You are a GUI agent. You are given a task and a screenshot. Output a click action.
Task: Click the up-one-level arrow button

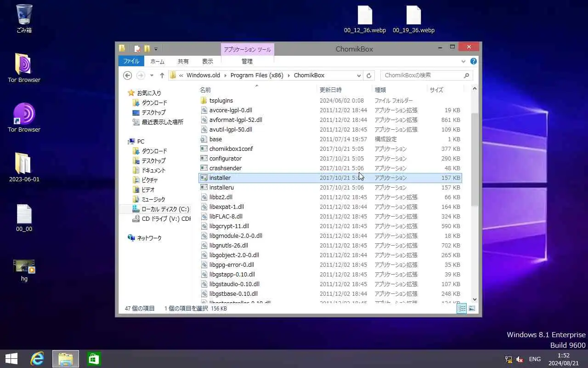tap(162, 75)
